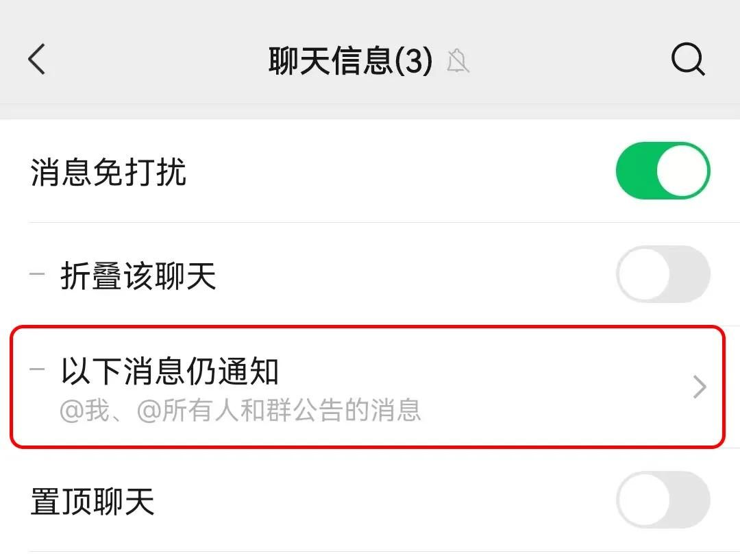This screenshot has width=740, height=560.
Task: Tap the 聊天信息(3) title text
Action: [329, 62]
